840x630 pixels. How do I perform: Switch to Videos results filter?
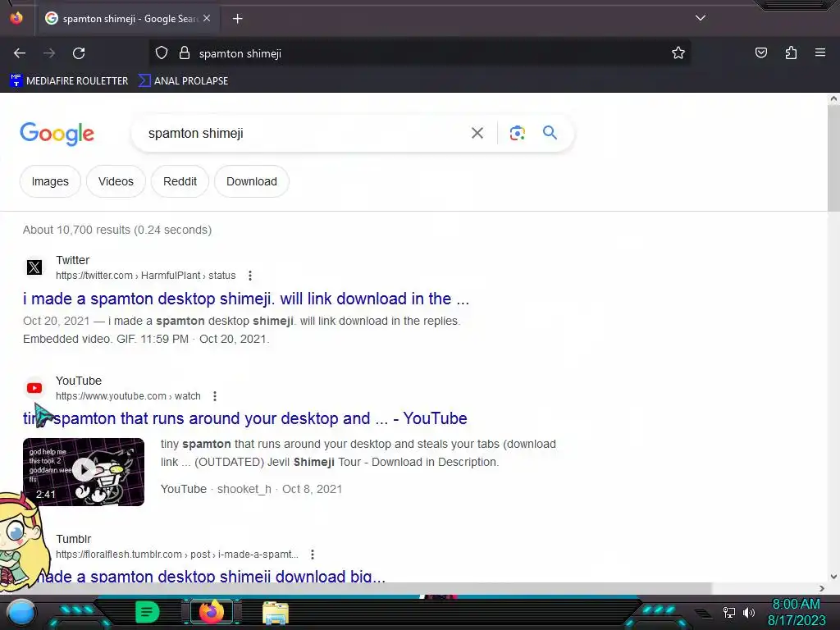116,181
